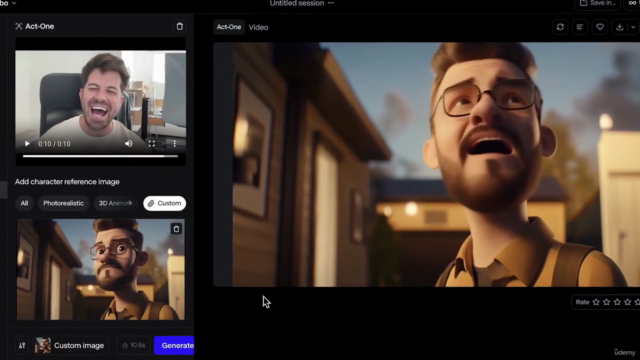Open the Untitled session options menu
Viewport: 640px width, 360px height.
click(331, 3)
